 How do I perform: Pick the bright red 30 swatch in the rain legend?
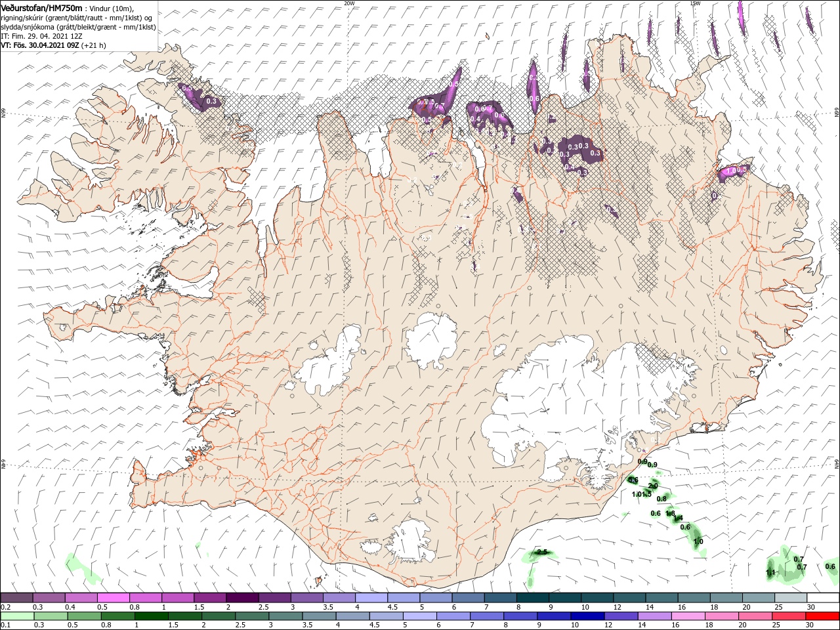823,616
